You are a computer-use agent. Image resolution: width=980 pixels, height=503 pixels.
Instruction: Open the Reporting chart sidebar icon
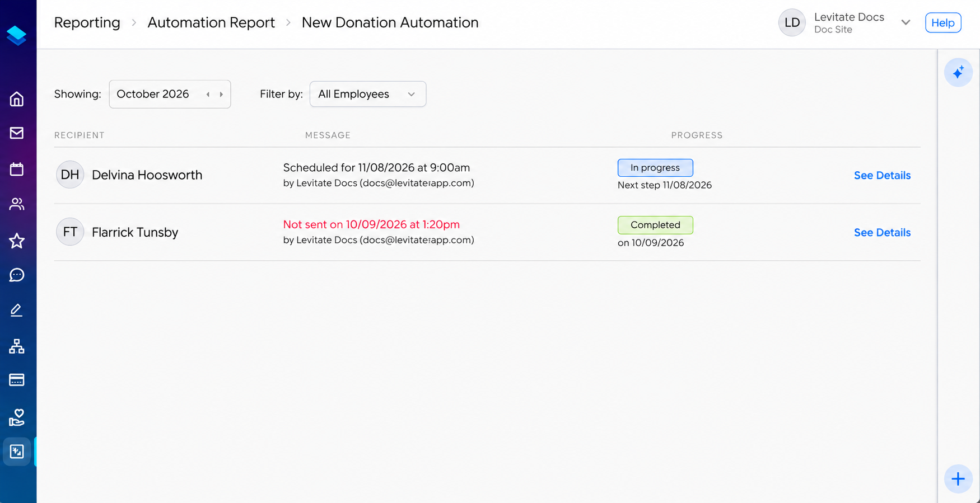[17, 452]
